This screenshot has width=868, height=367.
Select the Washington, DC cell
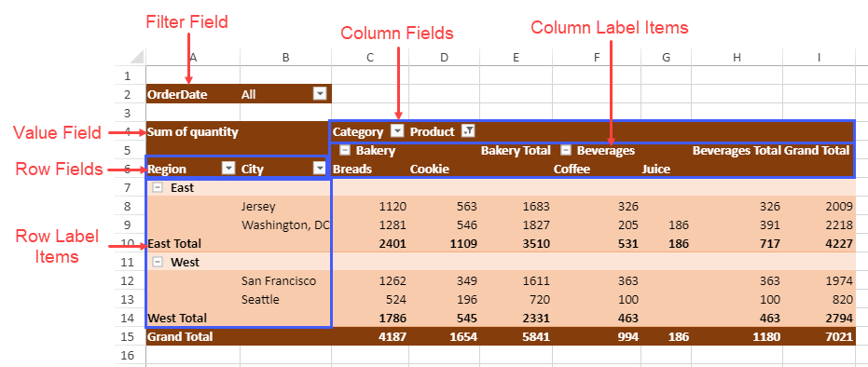(285, 225)
